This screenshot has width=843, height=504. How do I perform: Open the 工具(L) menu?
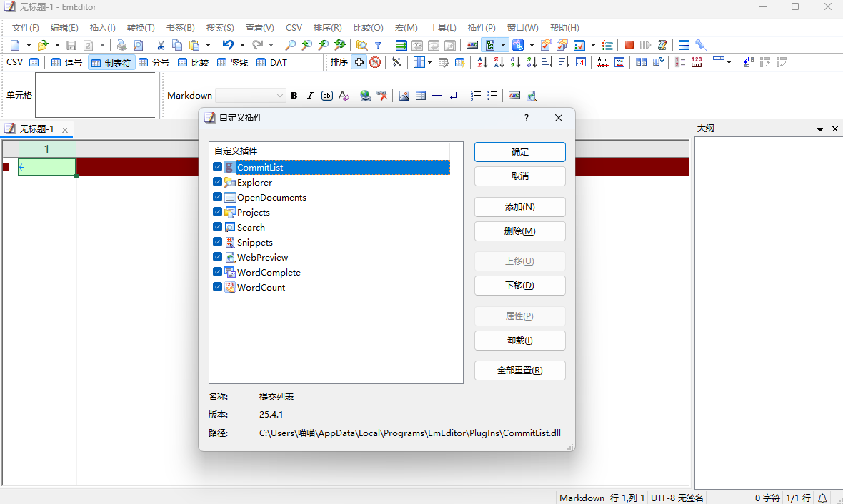click(442, 28)
